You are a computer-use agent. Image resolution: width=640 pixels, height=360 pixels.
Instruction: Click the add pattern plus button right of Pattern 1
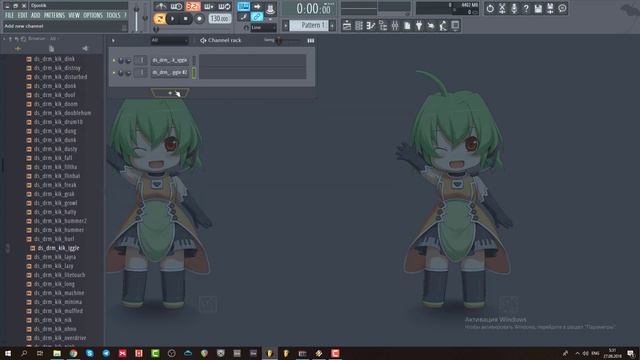332,26
